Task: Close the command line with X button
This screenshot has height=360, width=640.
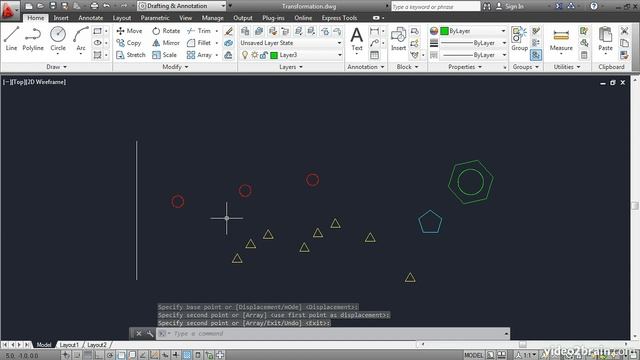Action: pos(139,333)
